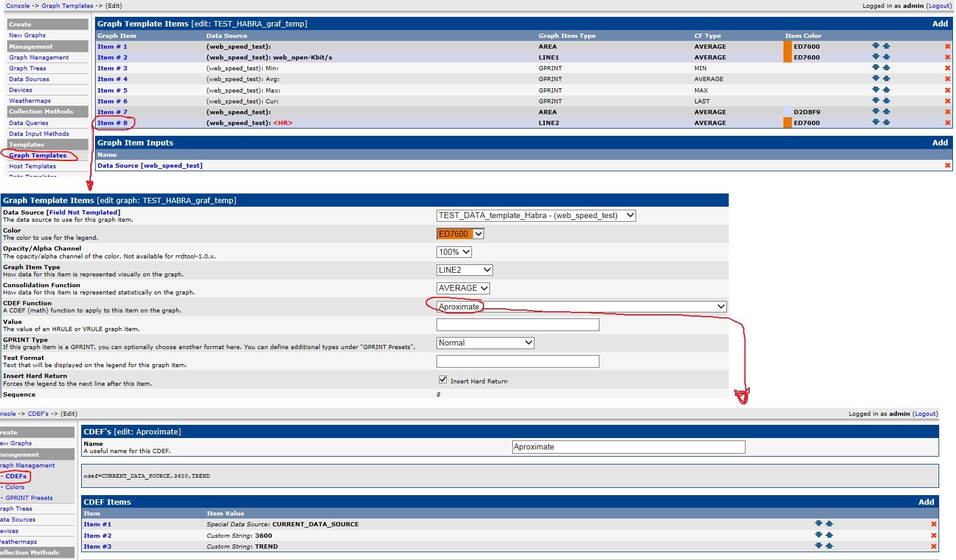The width and height of the screenshot is (956, 560).
Task: Open Color dropdown ED7600
Action: tap(460, 234)
